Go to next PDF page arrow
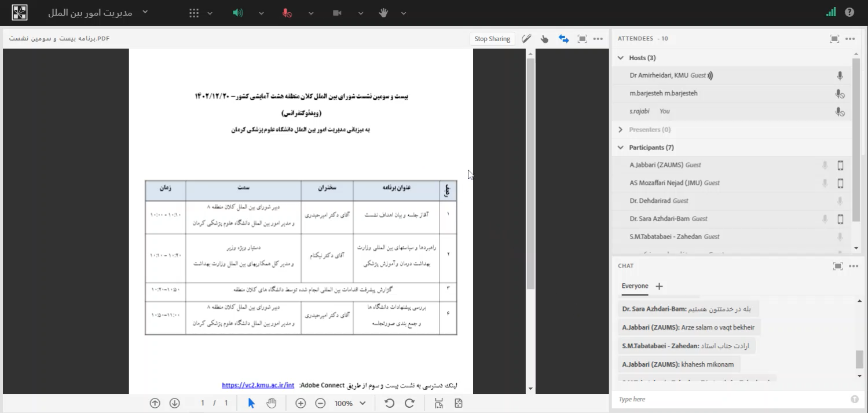The image size is (868, 413). tap(174, 404)
